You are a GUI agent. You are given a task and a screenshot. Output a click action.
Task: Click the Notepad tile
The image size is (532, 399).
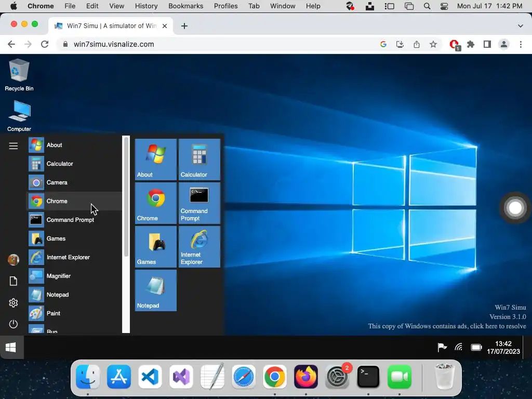pos(156,290)
